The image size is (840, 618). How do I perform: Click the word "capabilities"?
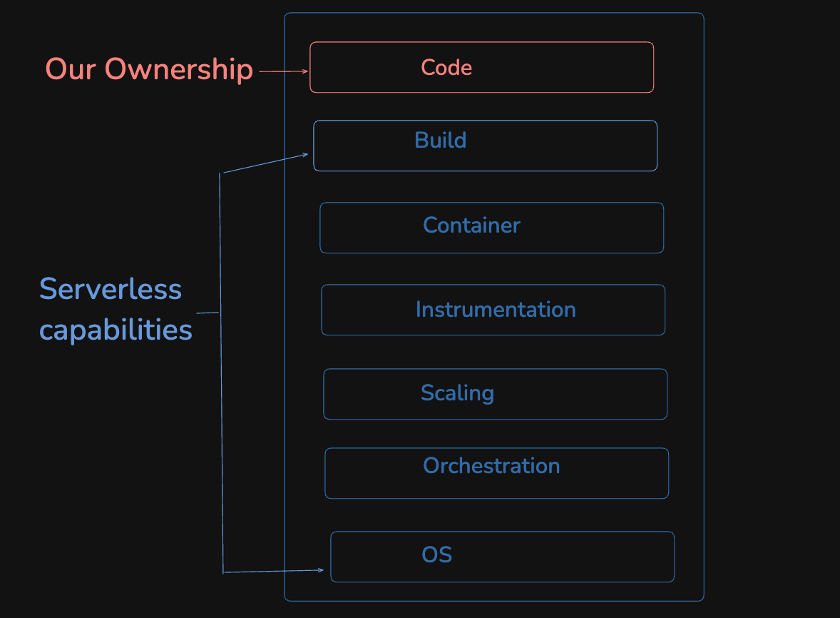116,330
